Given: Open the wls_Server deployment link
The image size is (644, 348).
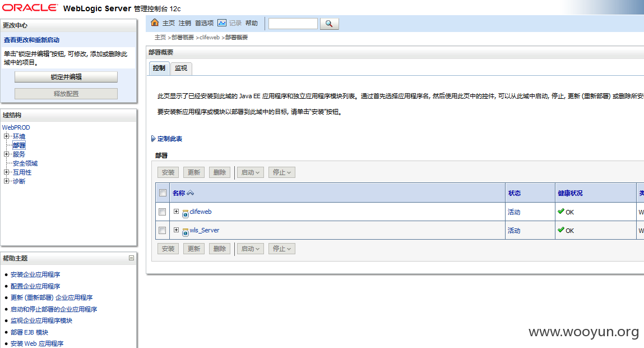Looking at the screenshot, I should coord(205,230).
